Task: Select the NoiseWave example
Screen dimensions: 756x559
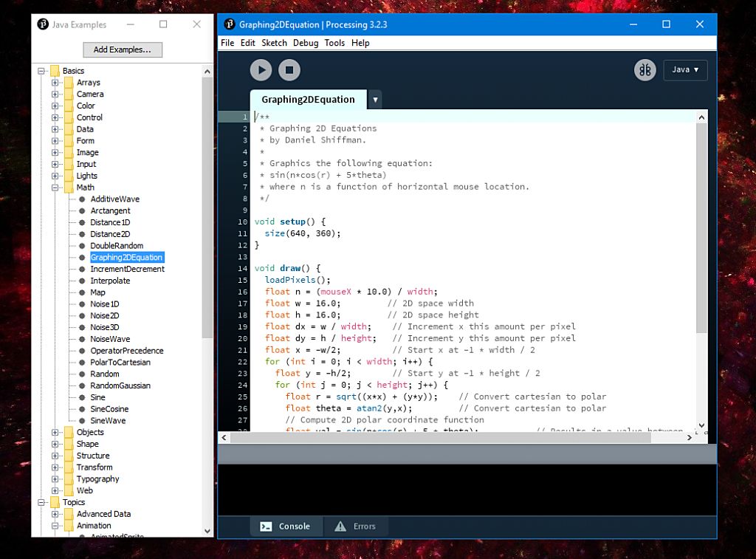Action: [110, 339]
